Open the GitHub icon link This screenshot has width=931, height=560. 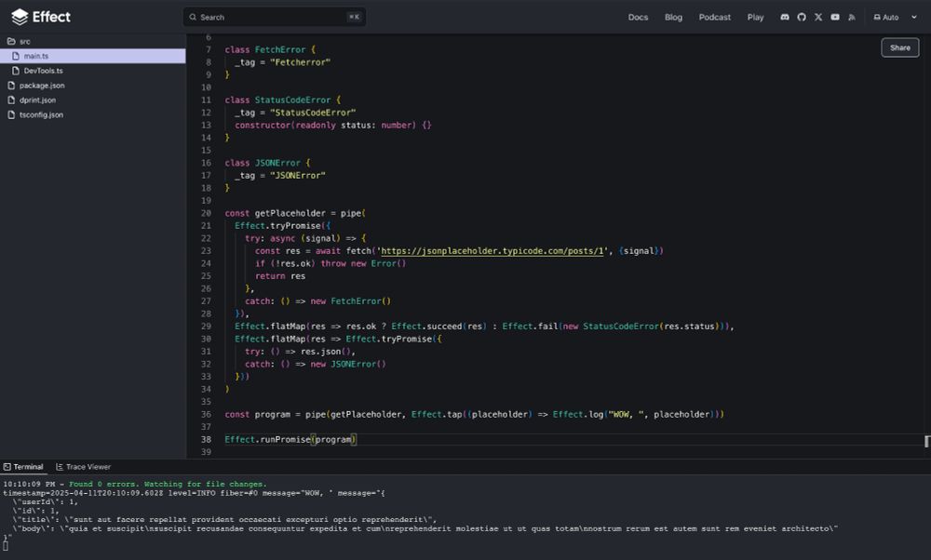click(802, 17)
